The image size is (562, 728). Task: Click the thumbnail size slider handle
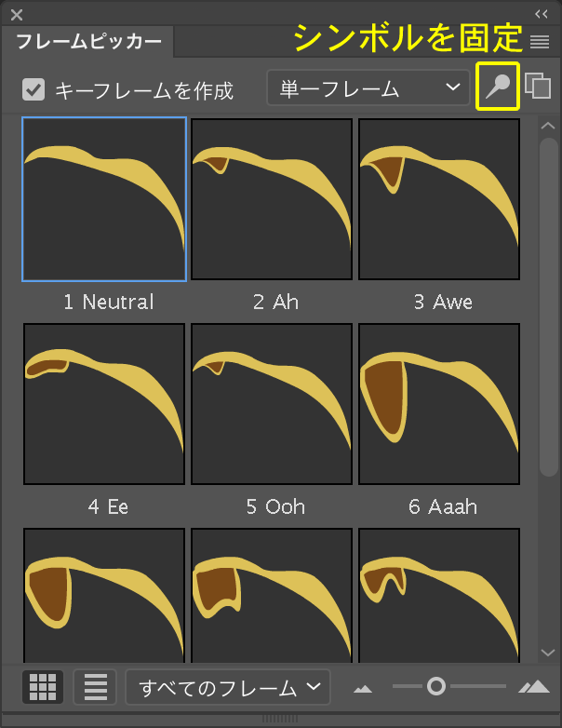(x=436, y=686)
